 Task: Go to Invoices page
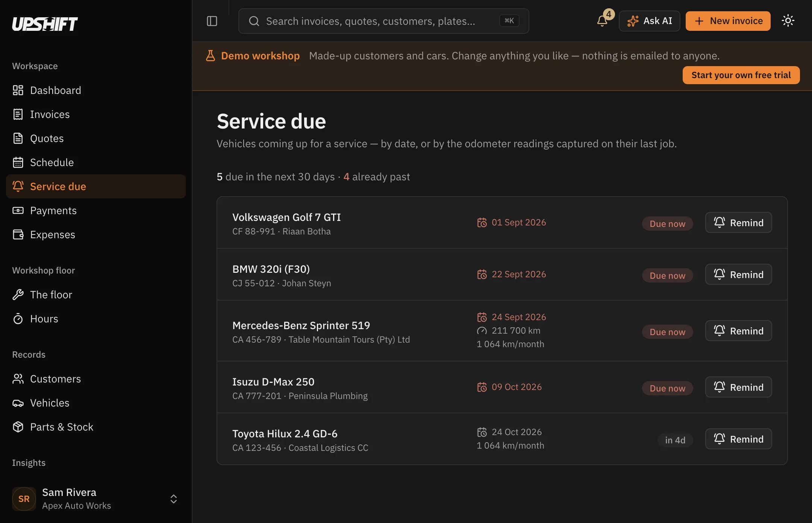[95, 114]
